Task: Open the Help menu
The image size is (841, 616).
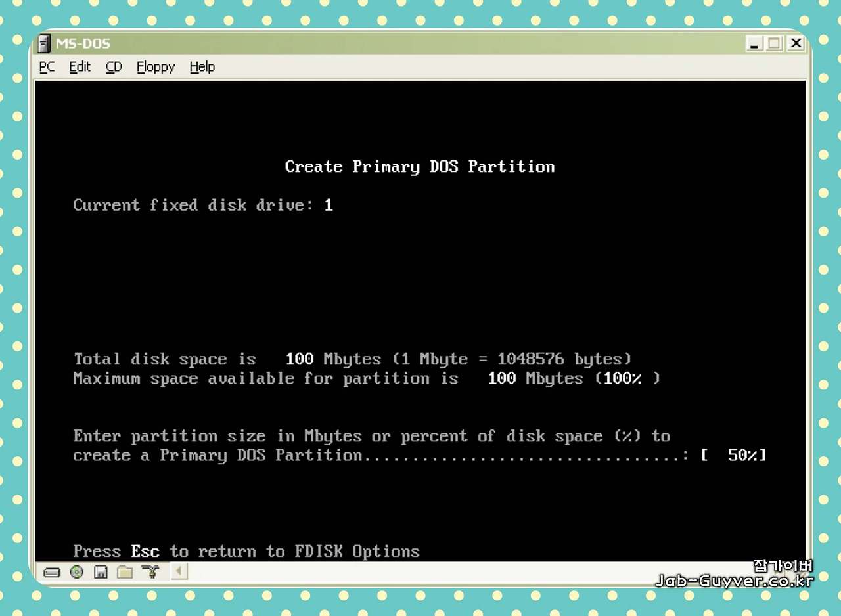Action: pyautogui.click(x=202, y=66)
